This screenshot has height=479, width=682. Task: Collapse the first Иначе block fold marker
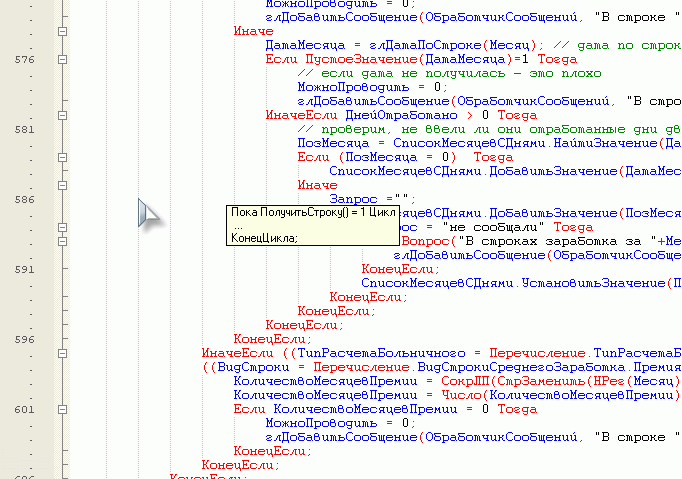click(62, 32)
